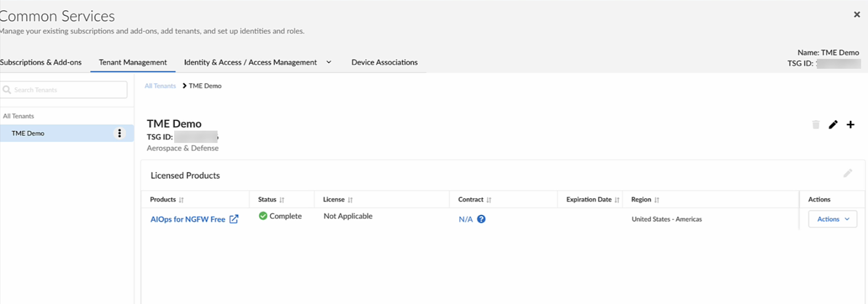This screenshot has height=304, width=868.
Task: Select TME Demo in tenant list
Action: point(28,133)
